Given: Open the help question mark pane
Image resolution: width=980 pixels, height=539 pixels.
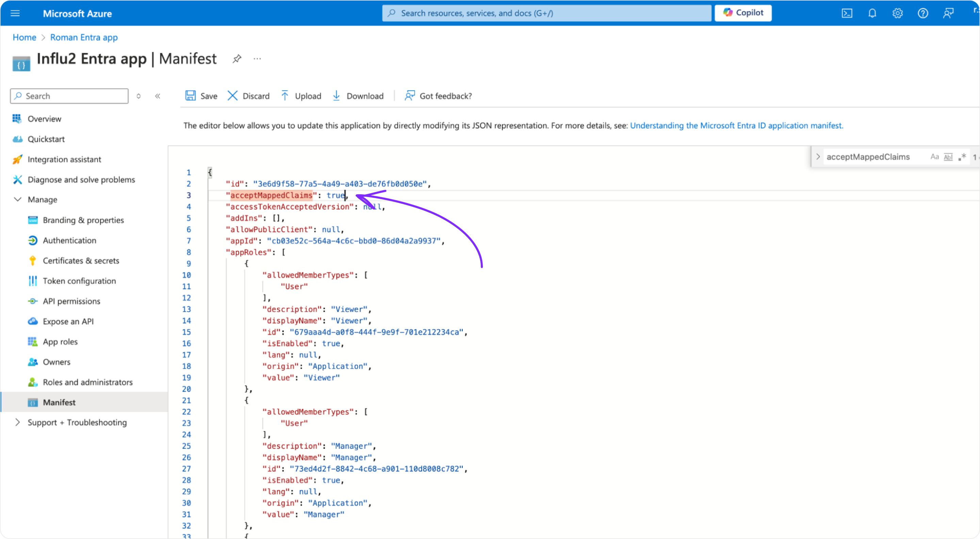Looking at the screenshot, I should 922,13.
